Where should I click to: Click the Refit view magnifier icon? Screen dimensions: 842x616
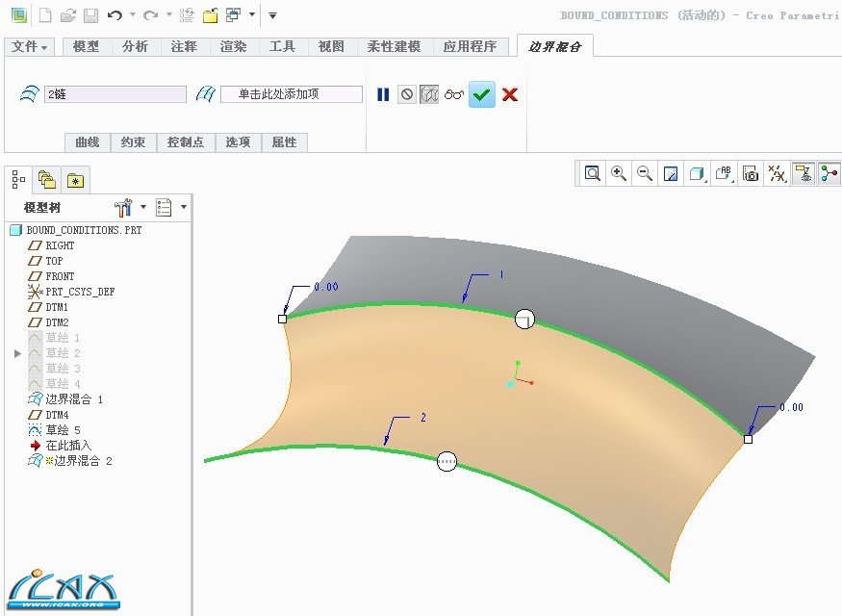(x=593, y=173)
